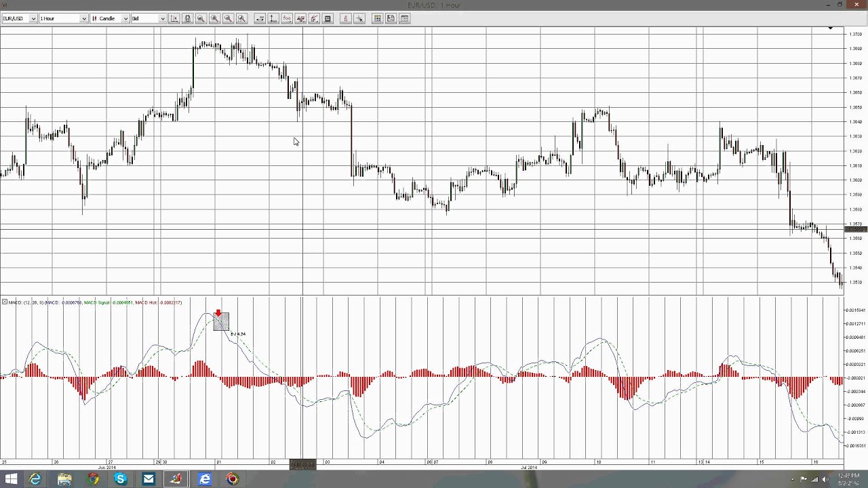868x488 pixels.
Task: Click the red down arrow marker on MACD
Action: [x=218, y=314]
